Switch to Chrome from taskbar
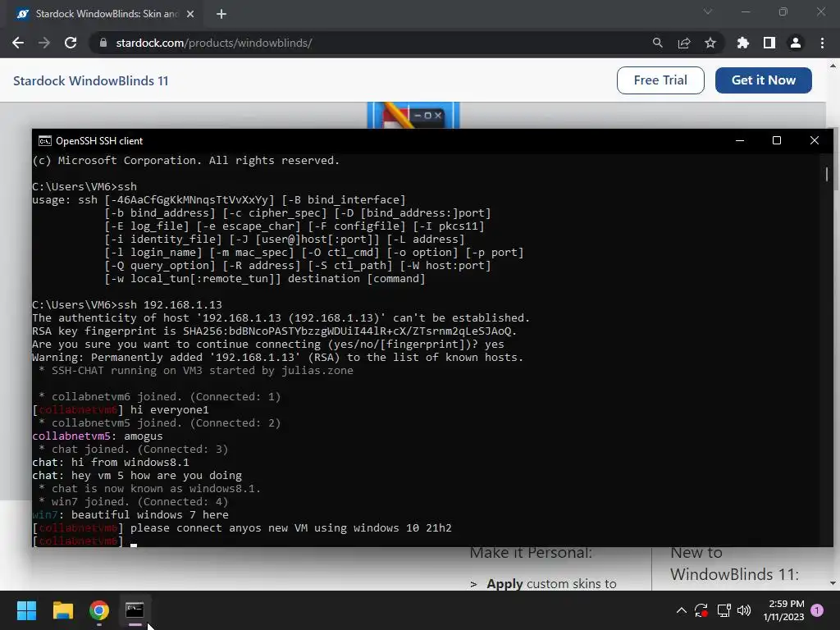The height and width of the screenshot is (630, 840). point(99,610)
